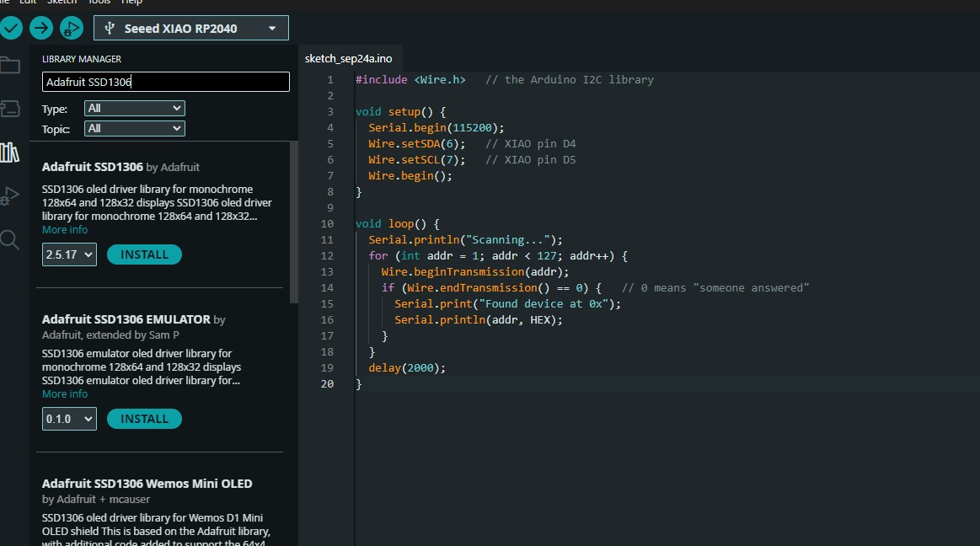Toggle the Library Manager books icon

pos(10,153)
